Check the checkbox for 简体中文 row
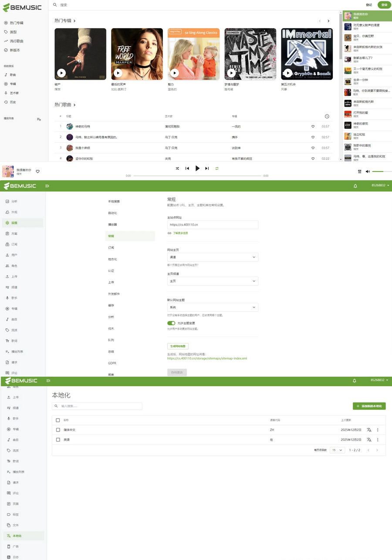 (58, 430)
